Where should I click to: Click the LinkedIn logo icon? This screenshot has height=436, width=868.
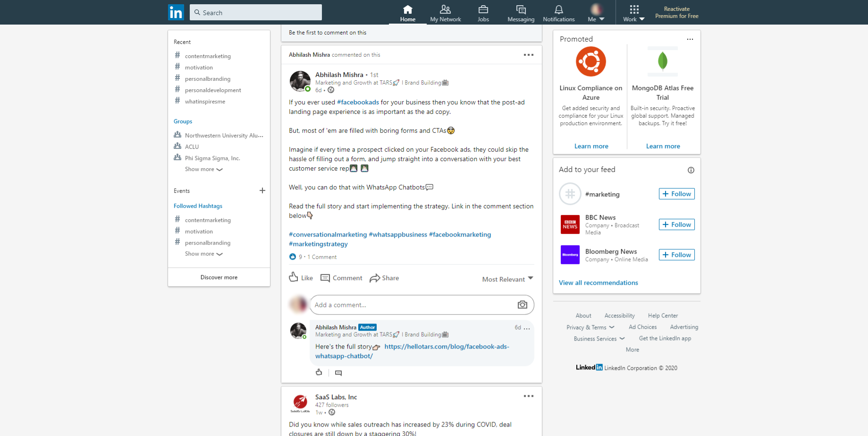point(176,12)
